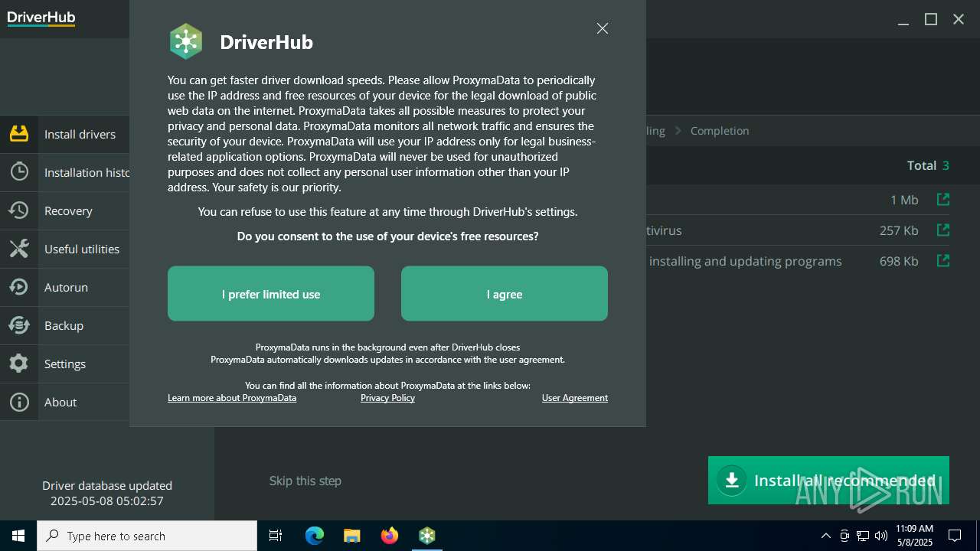Click Skip this step
The height and width of the screenshot is (551, 980).
[305, 481]
